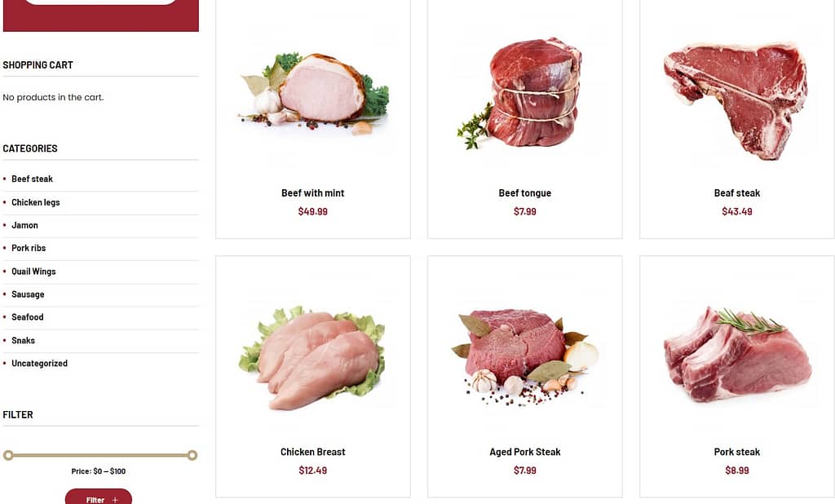The width and height of the screenshot is (835, 504).
Task: Open the Snaks category
Action: pos(24,340)
